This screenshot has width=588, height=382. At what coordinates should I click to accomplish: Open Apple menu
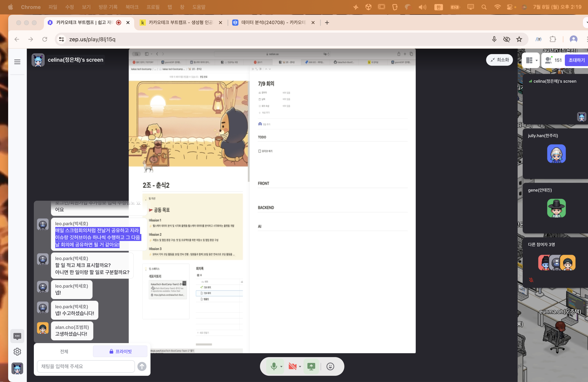coord(10,7)
